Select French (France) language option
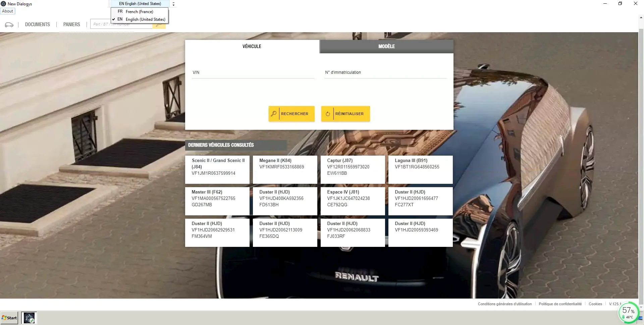644x325 pixels. [139, 12]
